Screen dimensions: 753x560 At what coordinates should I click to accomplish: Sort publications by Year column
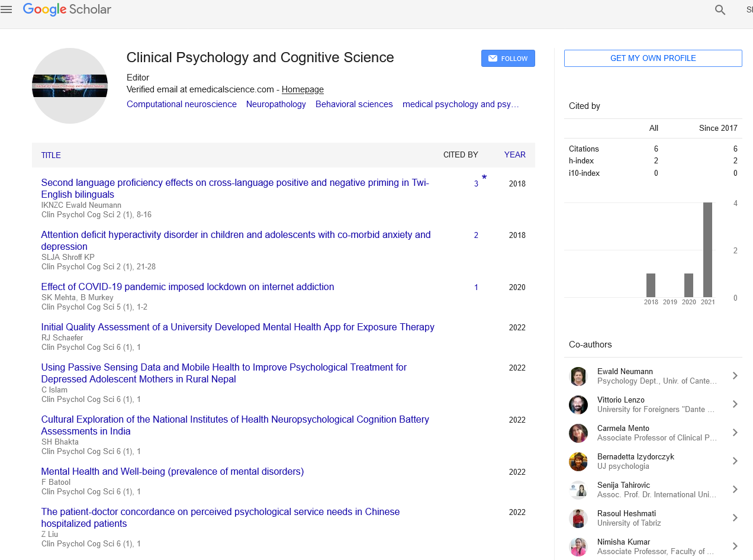[514, 155]
